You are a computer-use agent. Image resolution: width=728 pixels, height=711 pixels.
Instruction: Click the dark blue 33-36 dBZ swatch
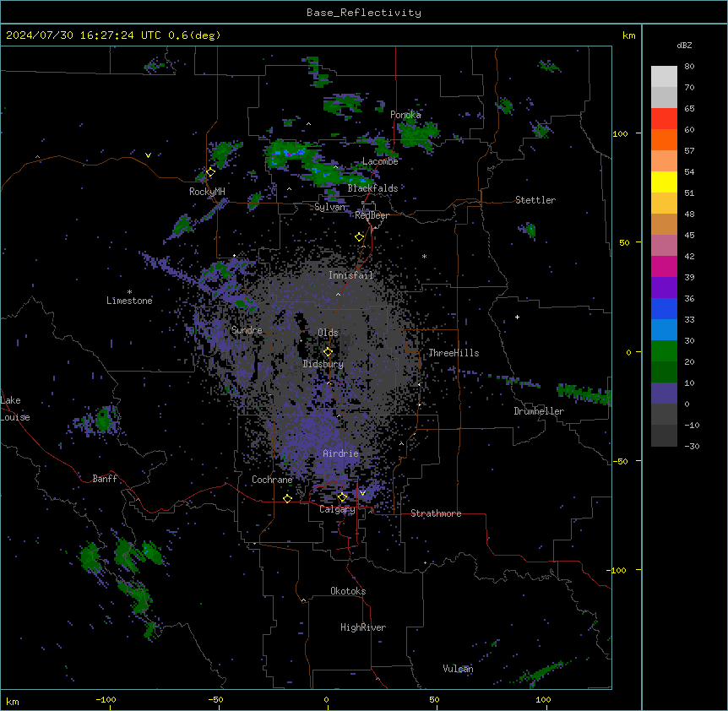[664, 308]
